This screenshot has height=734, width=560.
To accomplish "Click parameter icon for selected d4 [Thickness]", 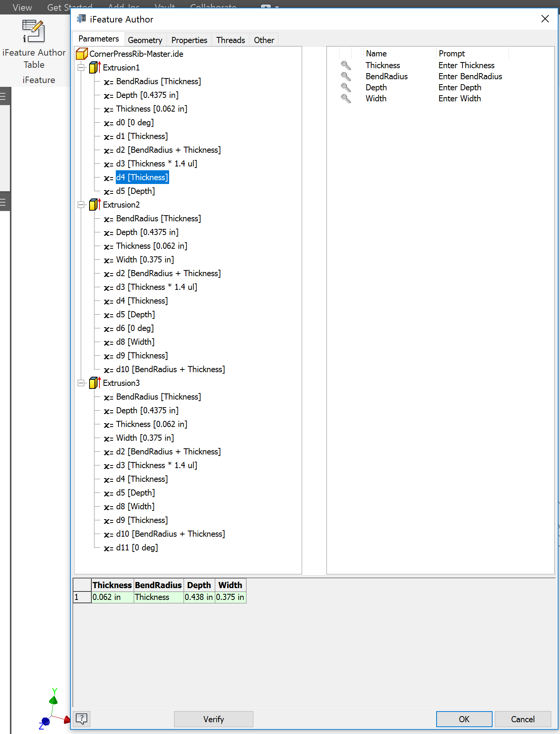I will [x=109, y=178].
